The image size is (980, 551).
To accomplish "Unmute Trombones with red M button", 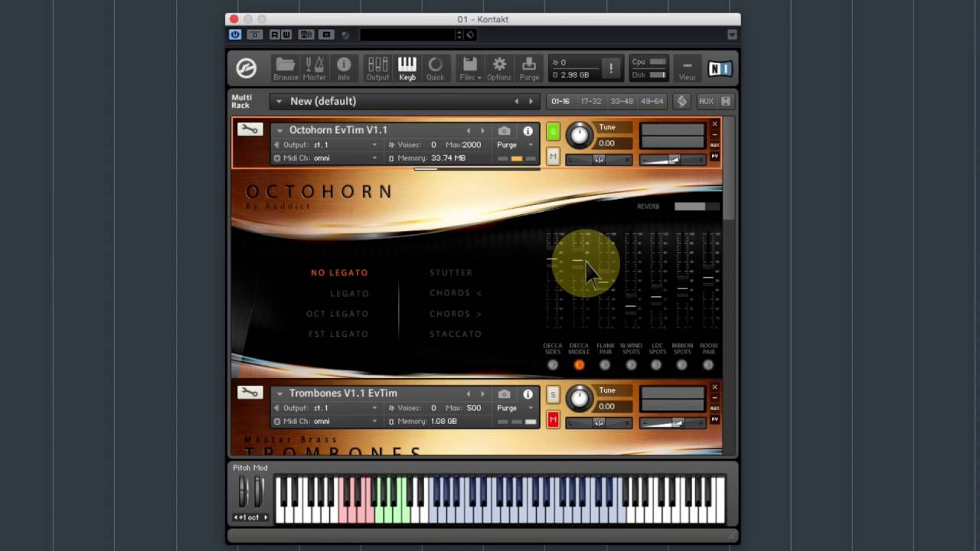I will pyautogui.click(x=553, y=419).
